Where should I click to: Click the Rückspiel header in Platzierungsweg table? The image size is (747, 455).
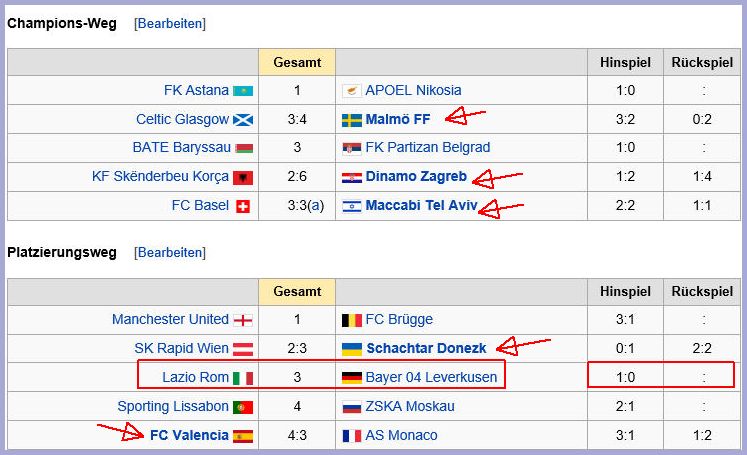[x=702, y=292]
